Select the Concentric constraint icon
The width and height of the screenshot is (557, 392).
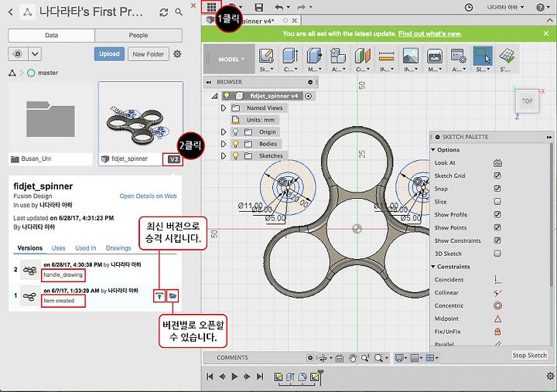tap(497, 305)
